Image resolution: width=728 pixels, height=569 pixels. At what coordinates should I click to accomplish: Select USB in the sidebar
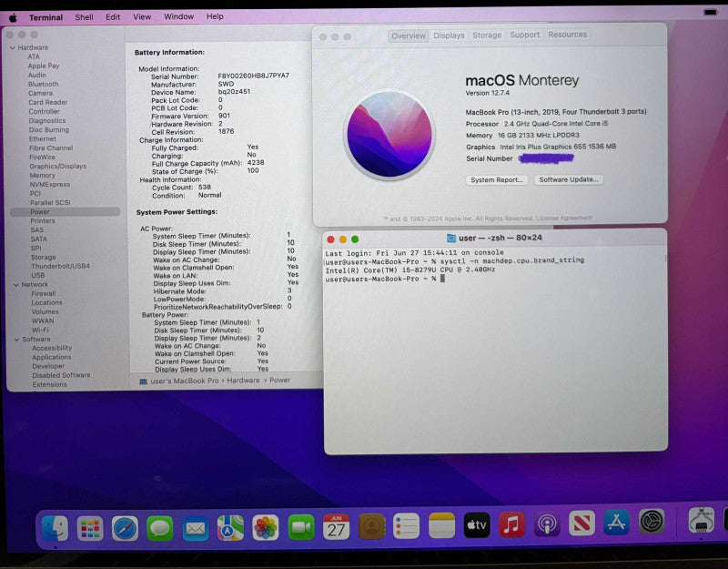pyautogui.click(x=38, y=276)
